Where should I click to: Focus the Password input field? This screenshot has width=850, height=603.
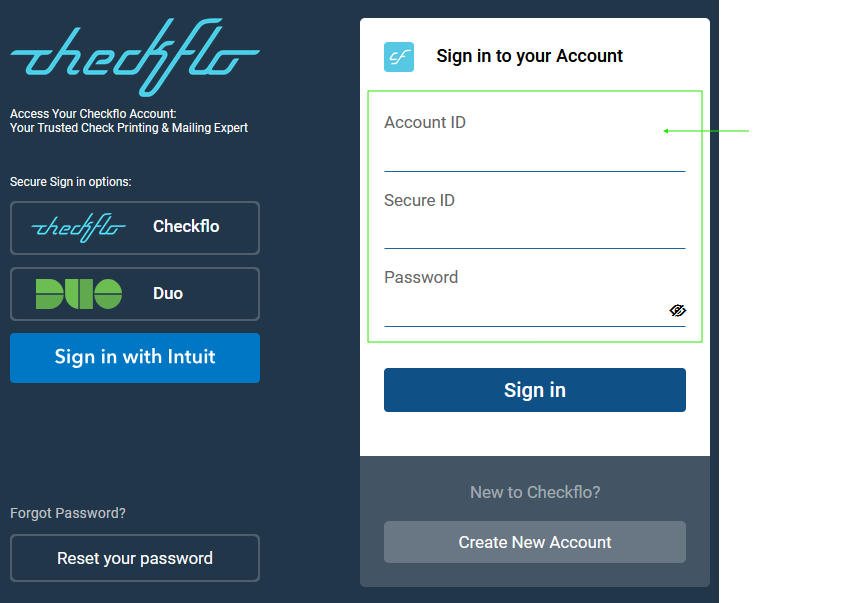click(526, 310)
